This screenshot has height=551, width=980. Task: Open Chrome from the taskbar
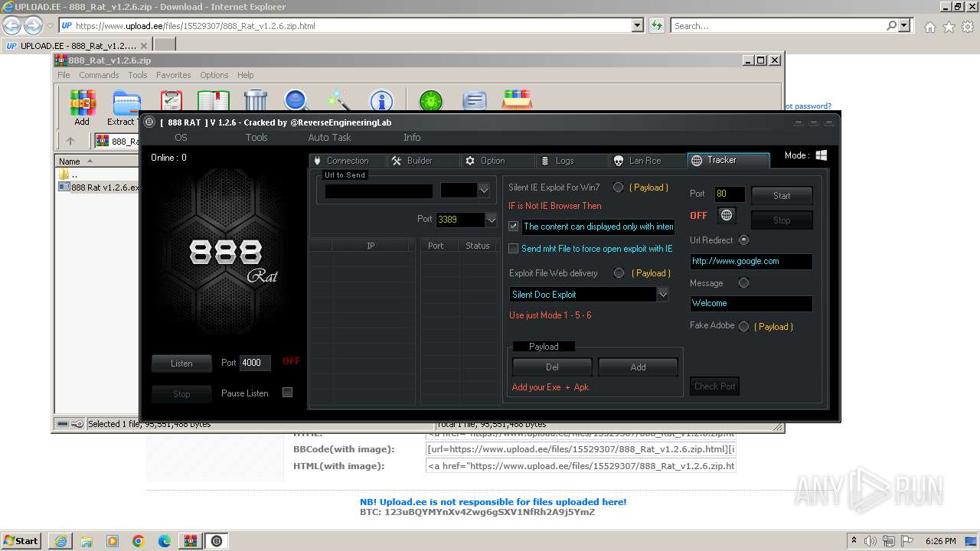[x=139, y=541]
